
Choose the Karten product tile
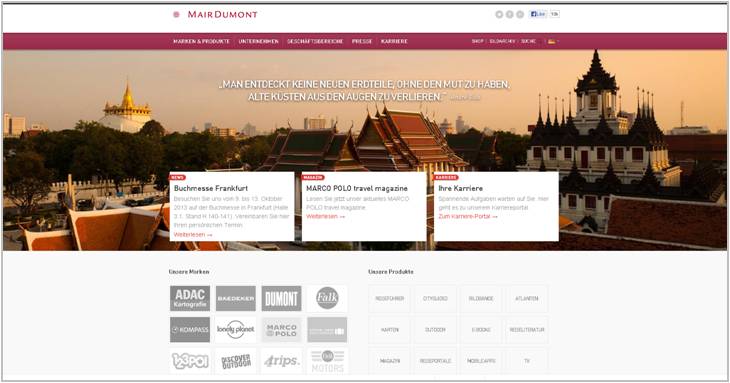[390, 329]
